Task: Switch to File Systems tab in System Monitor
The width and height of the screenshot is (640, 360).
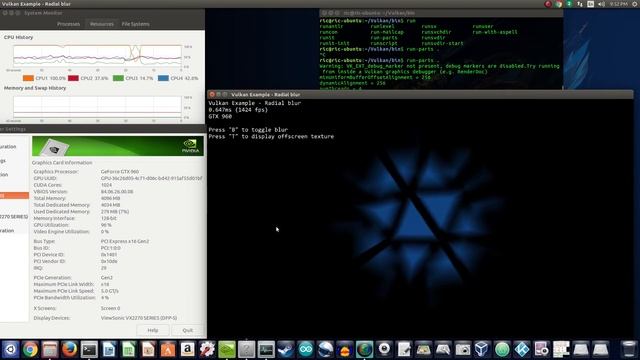Action: coord(136,24)
